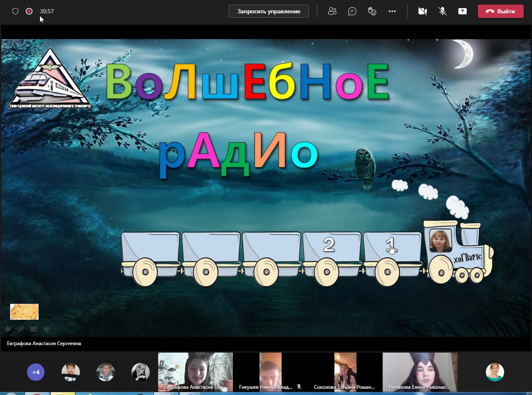Viewport: 532px width, 395px height.
Task: Expand the +4 hidden participants overflow
Action: (36, 372)
